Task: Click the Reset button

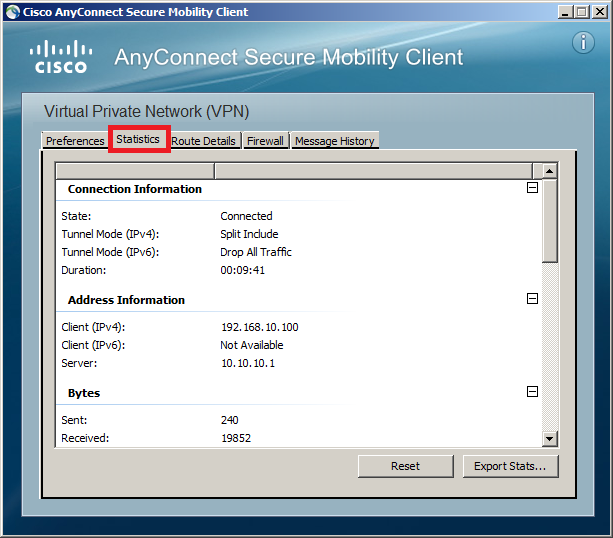Action: click(405, 466)
